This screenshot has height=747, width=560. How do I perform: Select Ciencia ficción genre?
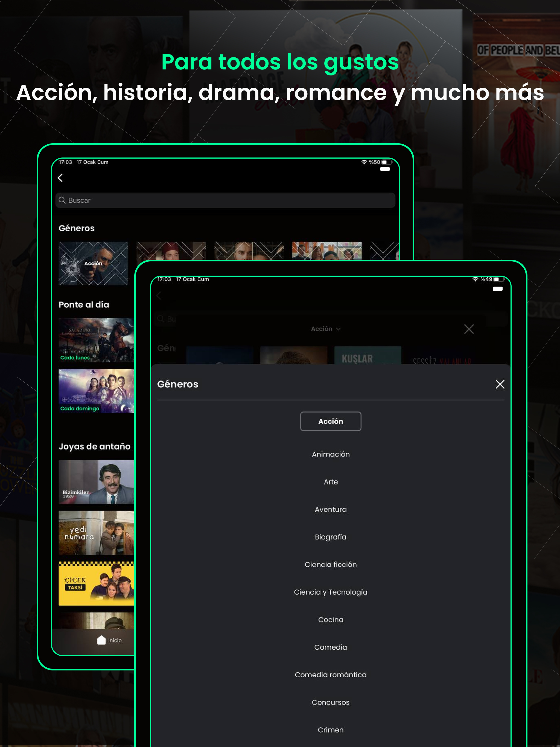[x=331, y=565]
